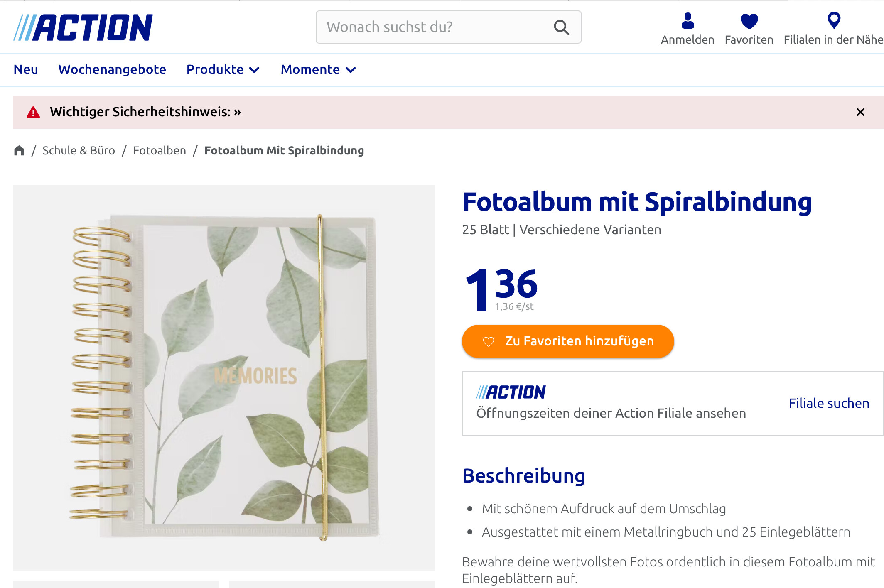Click the Memories photo album product image

(x=224, y=378)
